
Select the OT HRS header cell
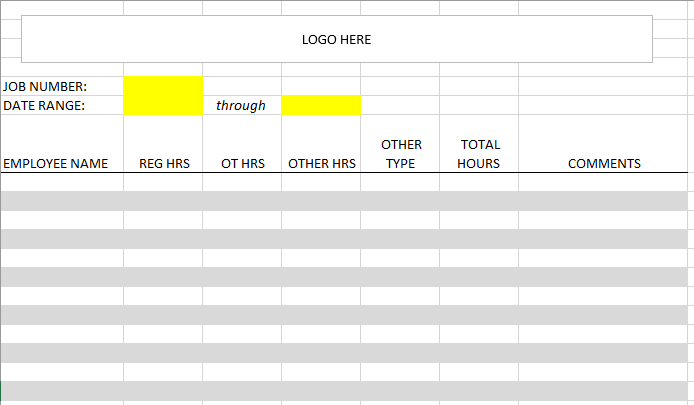coord(243,163)
